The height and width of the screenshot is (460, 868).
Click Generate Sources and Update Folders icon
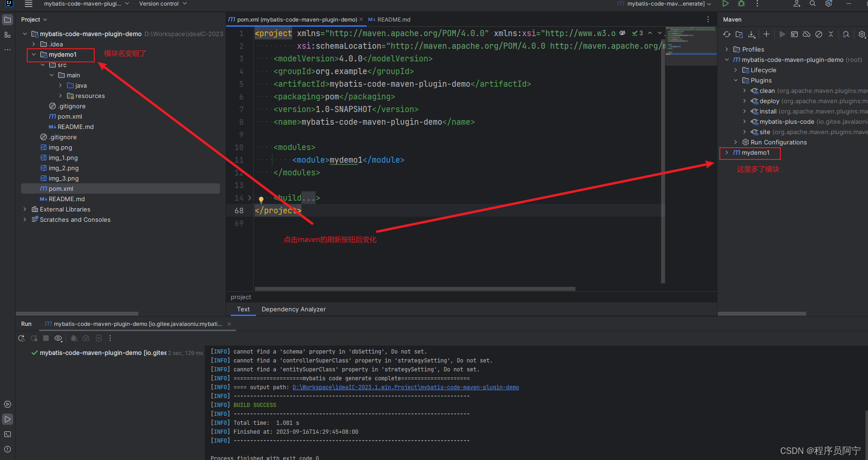point(739,34)
